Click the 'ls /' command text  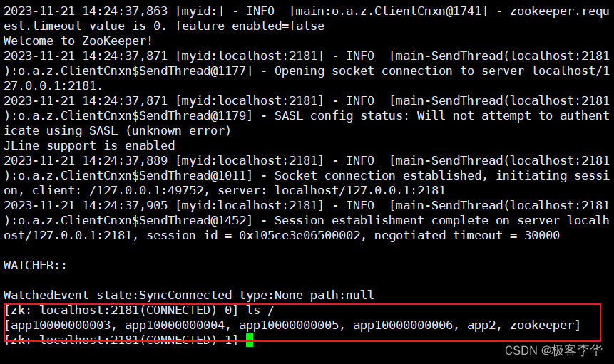click(260, 310)
